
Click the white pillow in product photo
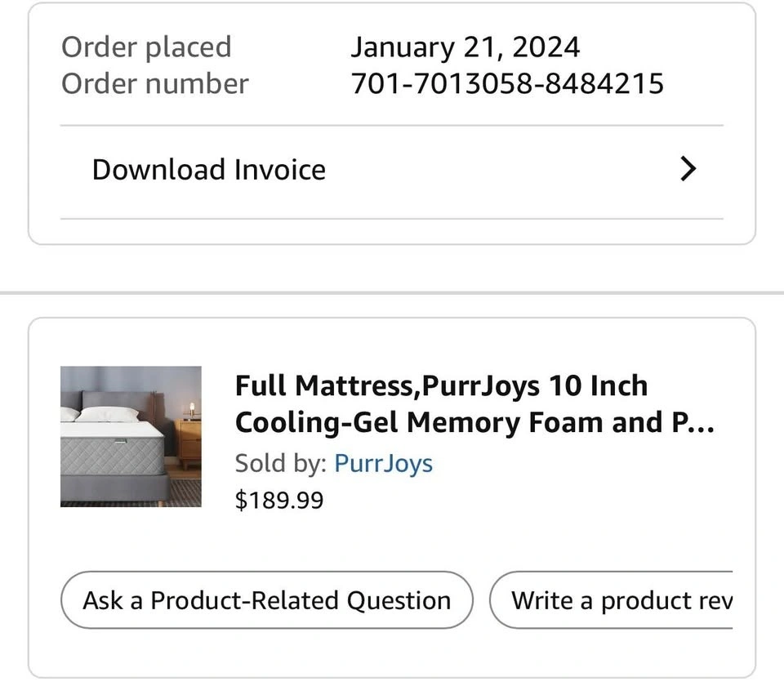coord(106,414)
